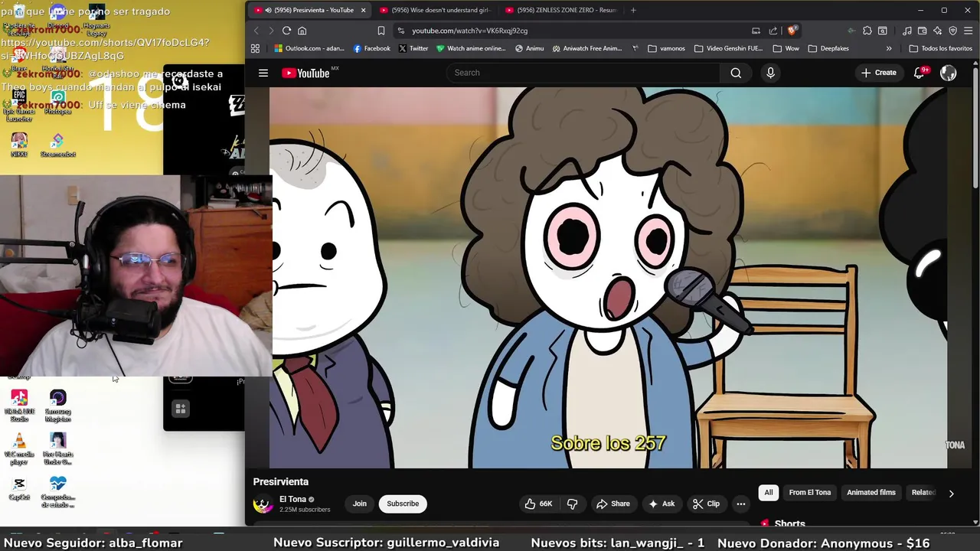Click the browser address bar URL
This screenshot has height=551, width=980.
469,31
